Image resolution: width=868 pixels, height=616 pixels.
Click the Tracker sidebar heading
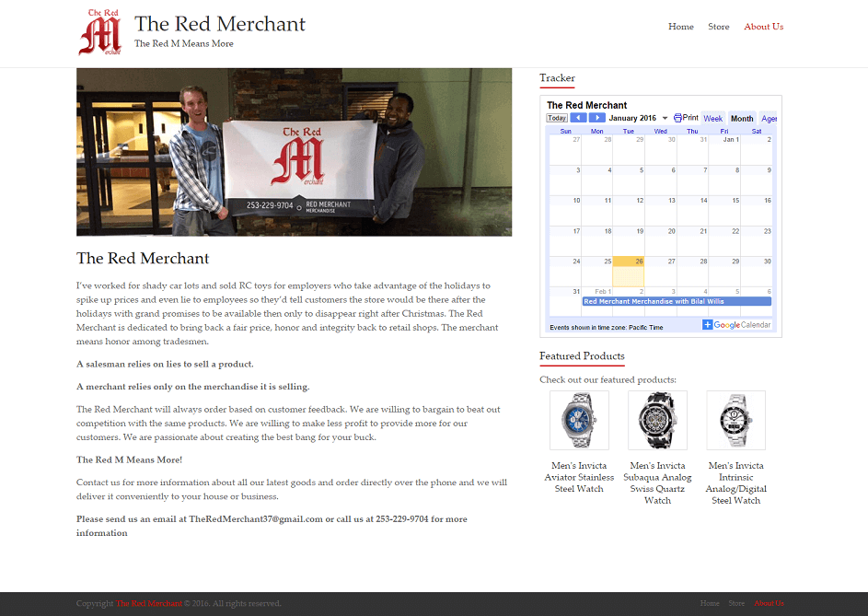coord(558,78)
